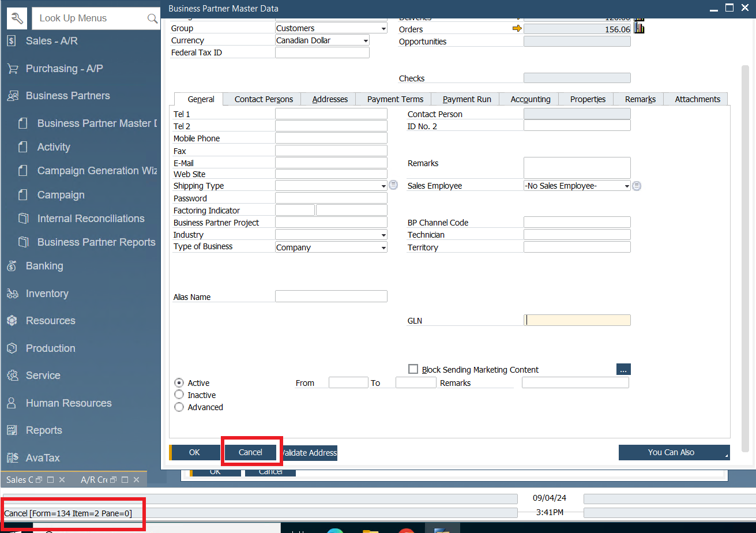756x533 pixels.
Task: Click the magnifier in Look Up Menus
Action: [152, 18]
